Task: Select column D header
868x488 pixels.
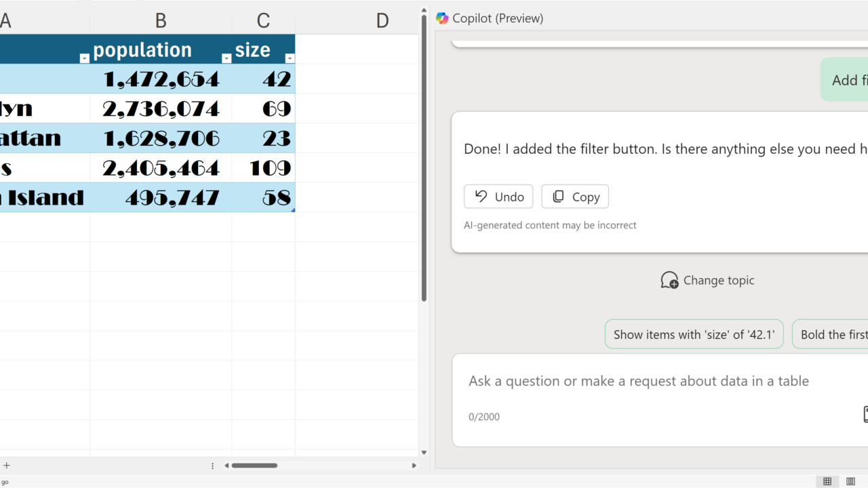Action: [x=382, y=21]
